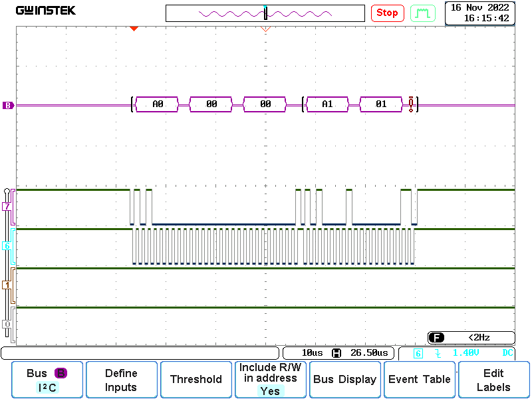The width and height of the screenshot is (532, 399).
Task: Select the purple bus B channel marker
Action: click(x=8, y=105)
